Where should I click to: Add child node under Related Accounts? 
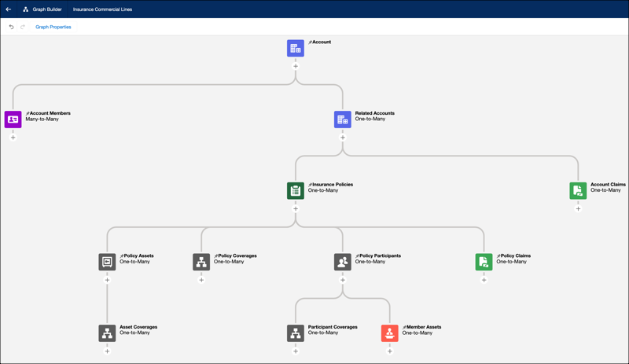(343, 138)
